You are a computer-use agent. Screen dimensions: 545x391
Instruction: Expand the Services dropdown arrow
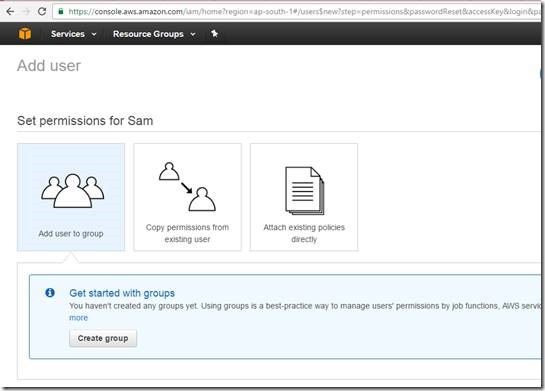[94, 34]
